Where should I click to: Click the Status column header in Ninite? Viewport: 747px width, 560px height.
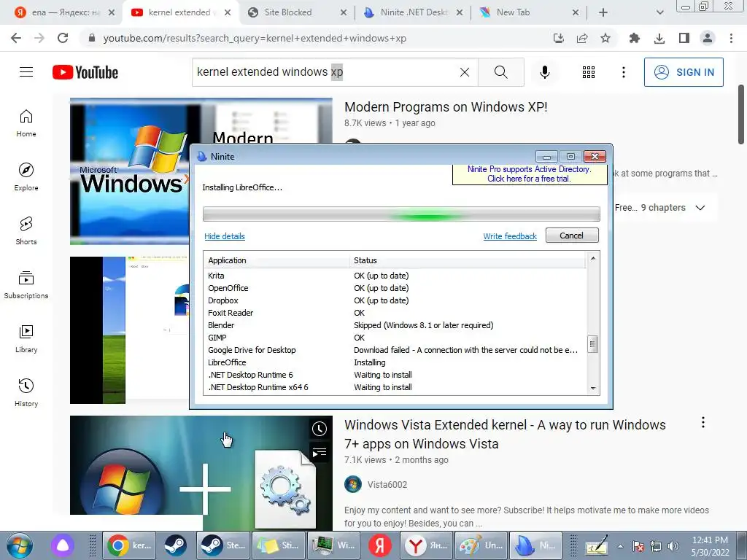tap(468, 260)
